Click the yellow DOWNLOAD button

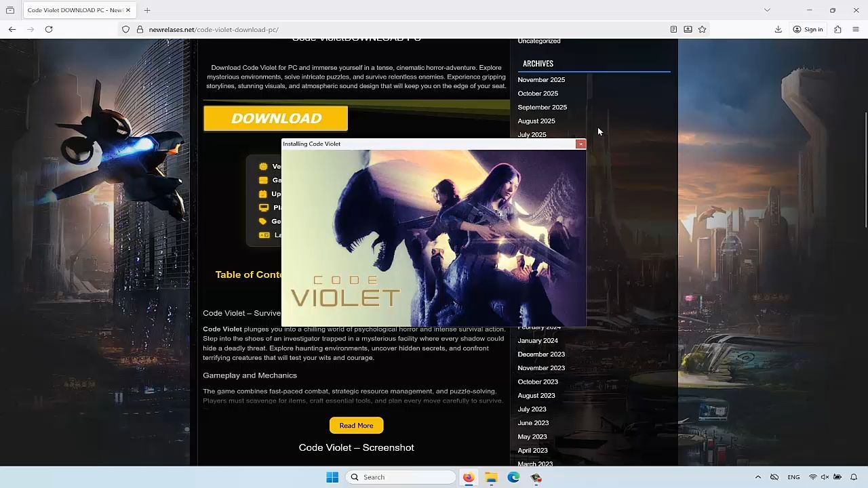[x=275, y=119]
